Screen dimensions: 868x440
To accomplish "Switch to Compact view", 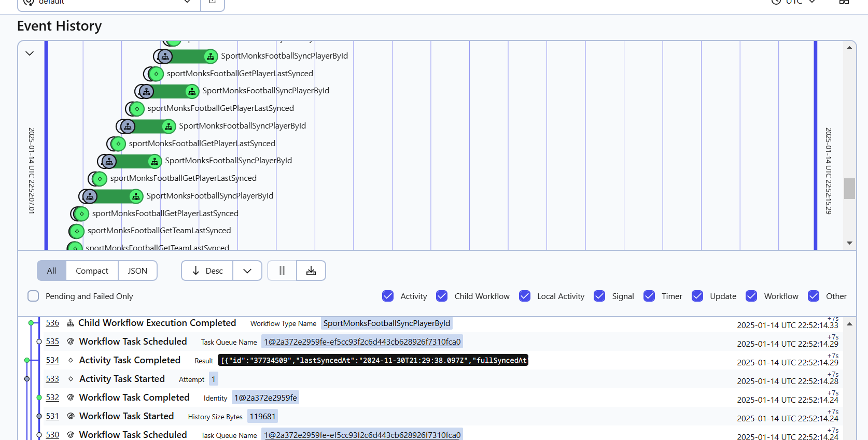I will point(92,271).
